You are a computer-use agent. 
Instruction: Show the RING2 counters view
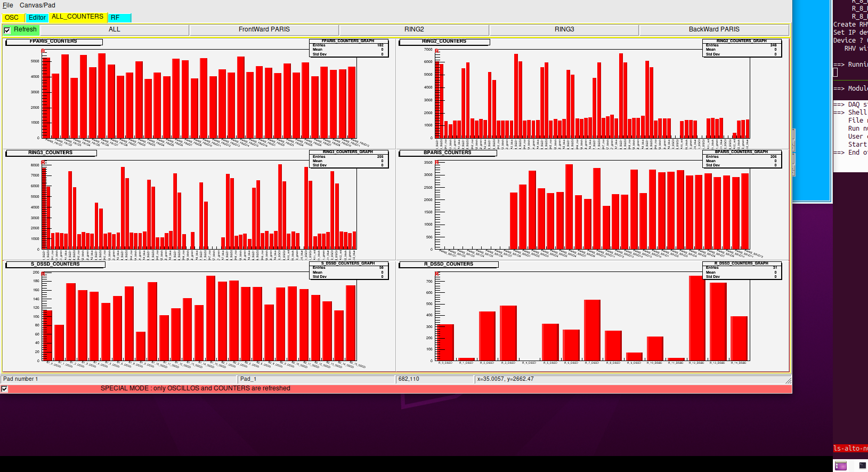tap(414, 29)
